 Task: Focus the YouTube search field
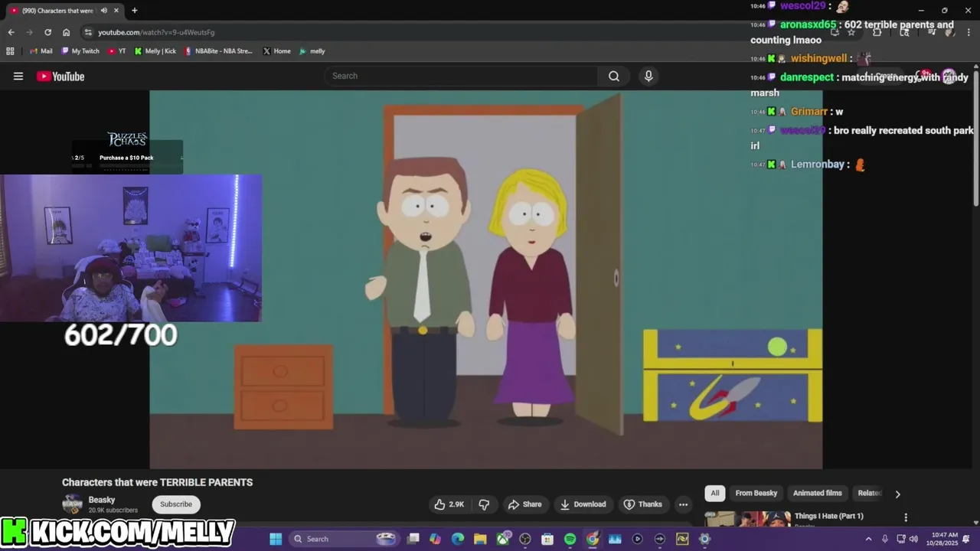point(461,76)
